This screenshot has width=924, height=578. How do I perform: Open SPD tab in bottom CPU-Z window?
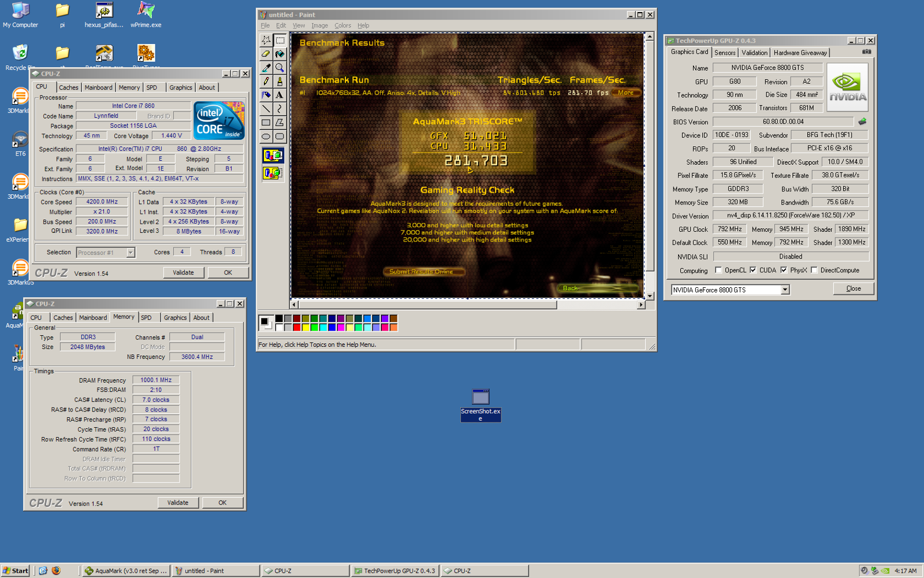point(146,317)
